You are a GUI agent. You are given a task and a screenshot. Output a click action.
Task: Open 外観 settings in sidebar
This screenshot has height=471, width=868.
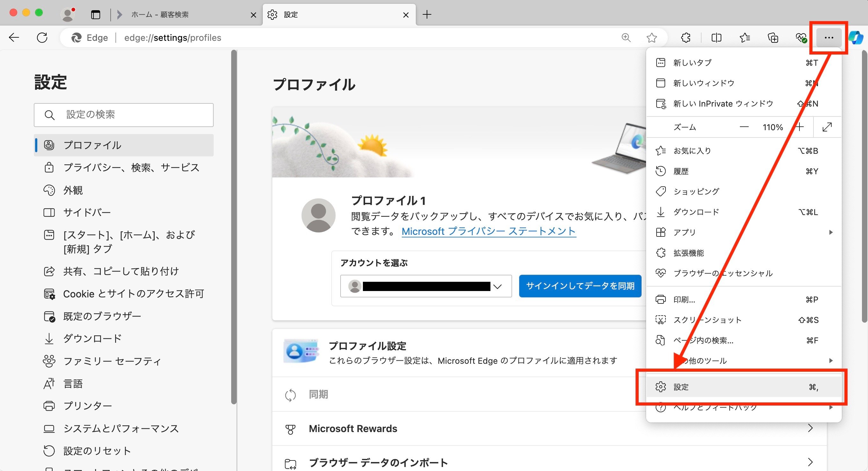pos(73,190)
